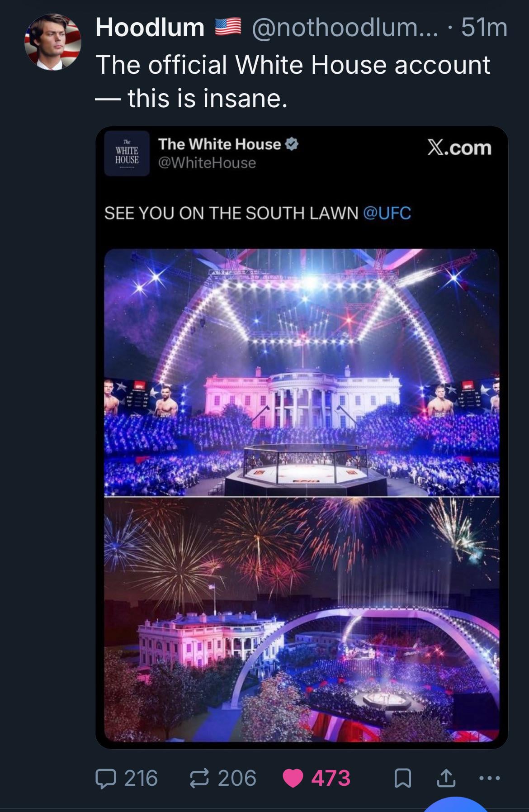The image size is (529, 812).
Task: Open the three-dot more options menu
Action: 489,779
